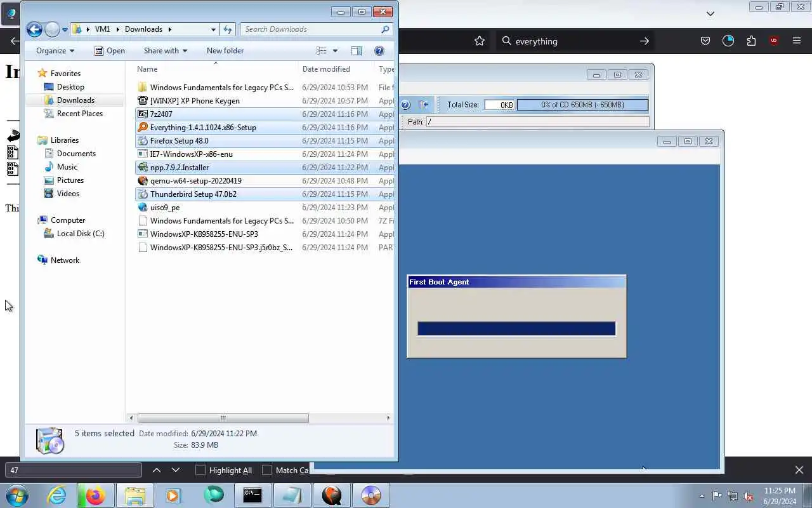Open Command Prompt from the taskbar

[252, 495]
